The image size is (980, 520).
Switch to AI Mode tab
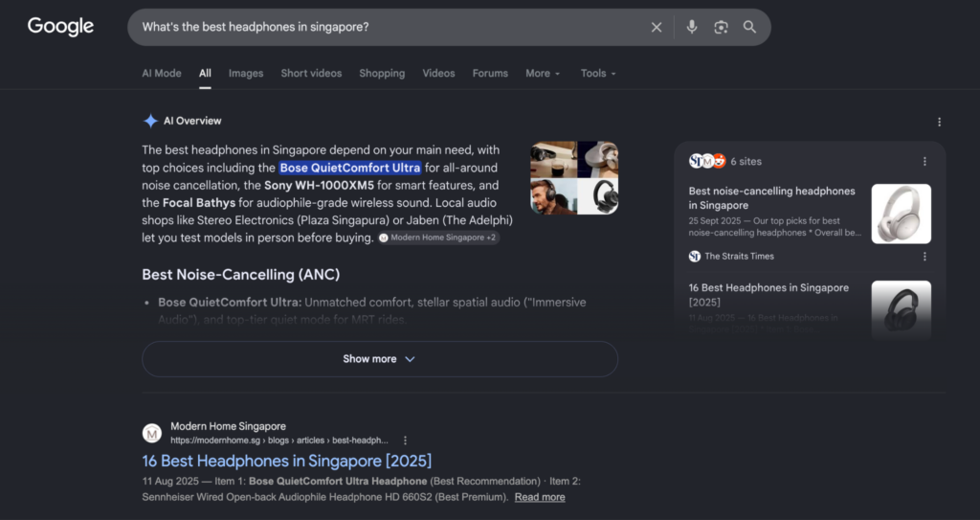pyautogui.click(x=161, y=73)
